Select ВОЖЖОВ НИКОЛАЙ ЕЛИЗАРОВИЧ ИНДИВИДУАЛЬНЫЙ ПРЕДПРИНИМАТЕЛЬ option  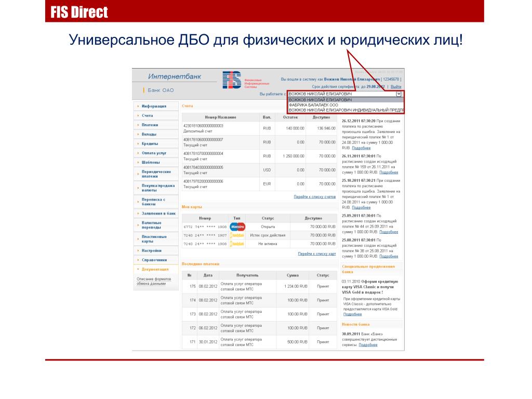coord(346,110)
